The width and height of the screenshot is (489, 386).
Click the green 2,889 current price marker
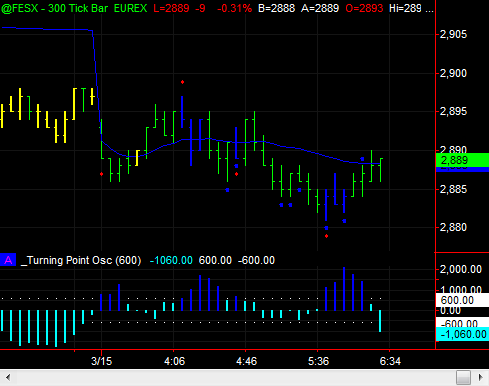click(x=462, y=160)
